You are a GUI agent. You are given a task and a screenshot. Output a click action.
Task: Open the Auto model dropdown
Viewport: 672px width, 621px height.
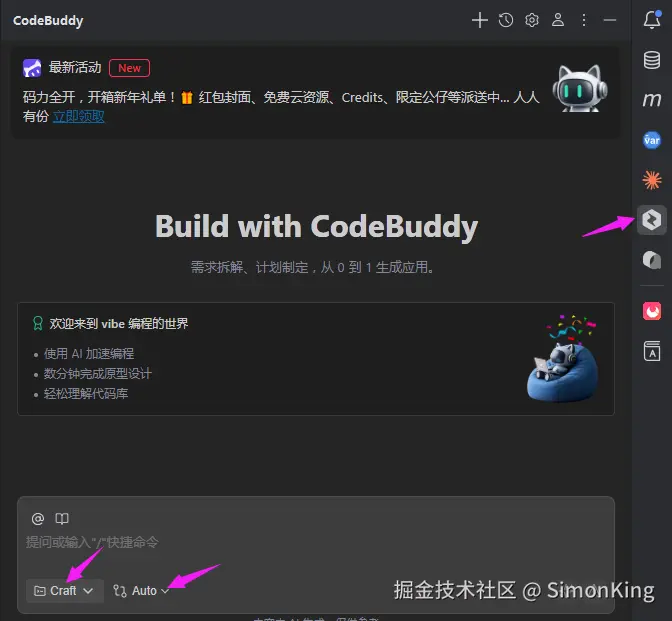point(141,591)
